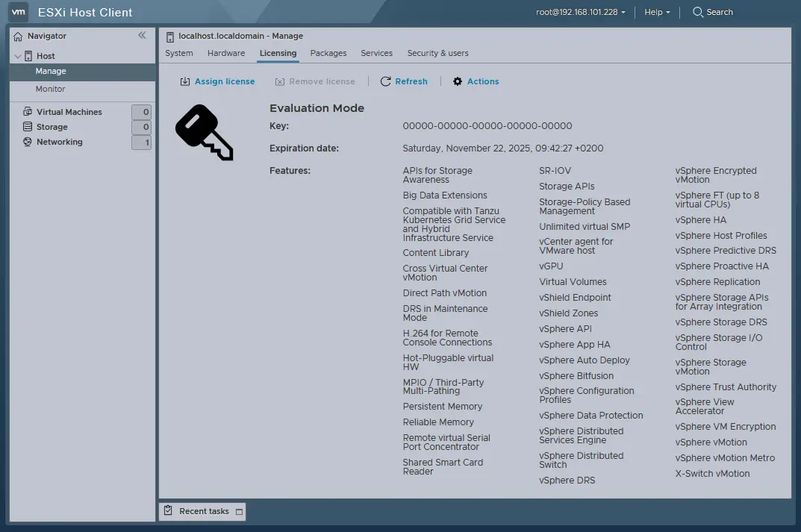Image resolution: width=801 pixels, height=532 pixels.
Task: Click the Assign license download icon
Action: (185, 81)
